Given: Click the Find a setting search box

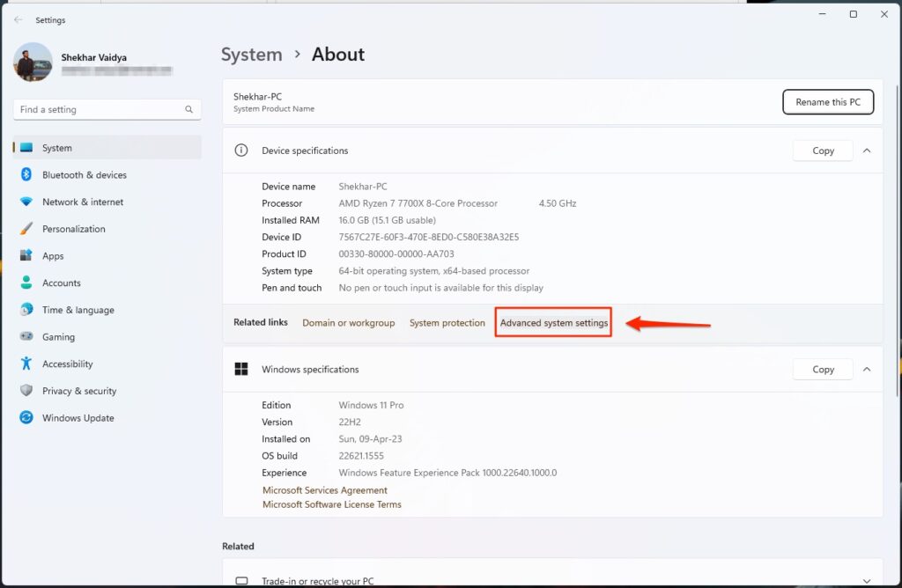Looking at the screenshot, I should point(99,110).
